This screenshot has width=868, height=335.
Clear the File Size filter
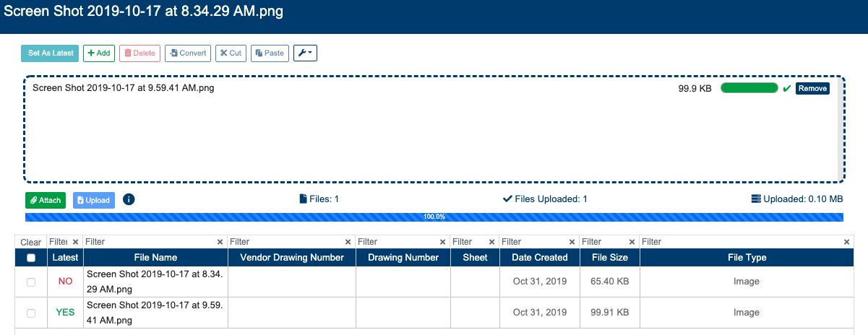tap(632, 243)
